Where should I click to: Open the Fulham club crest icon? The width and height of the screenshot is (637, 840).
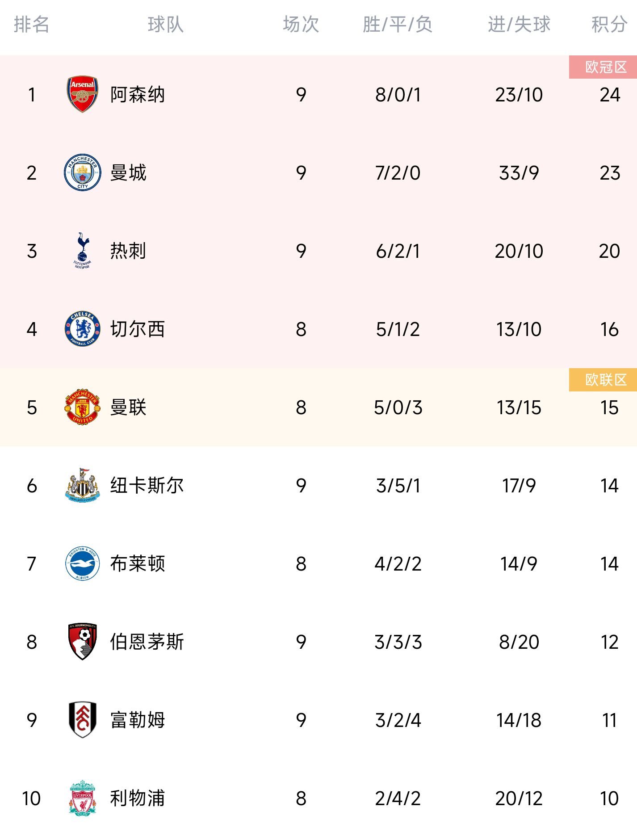83,720
